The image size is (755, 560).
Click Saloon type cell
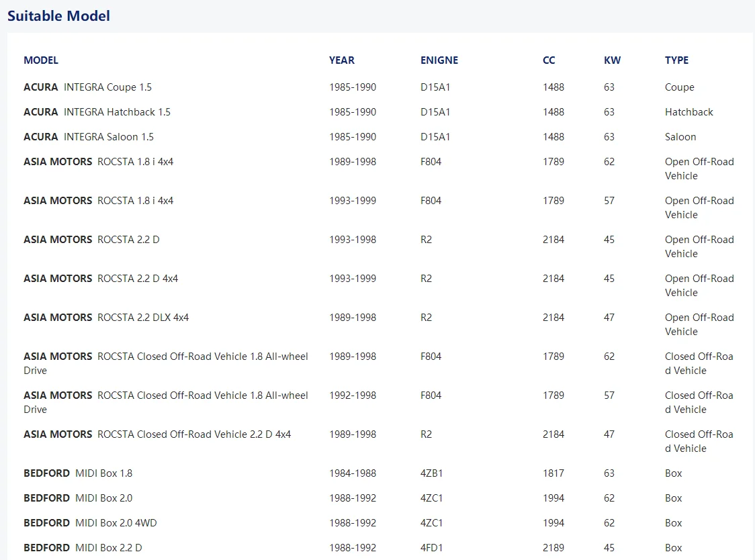click(680, 137)
